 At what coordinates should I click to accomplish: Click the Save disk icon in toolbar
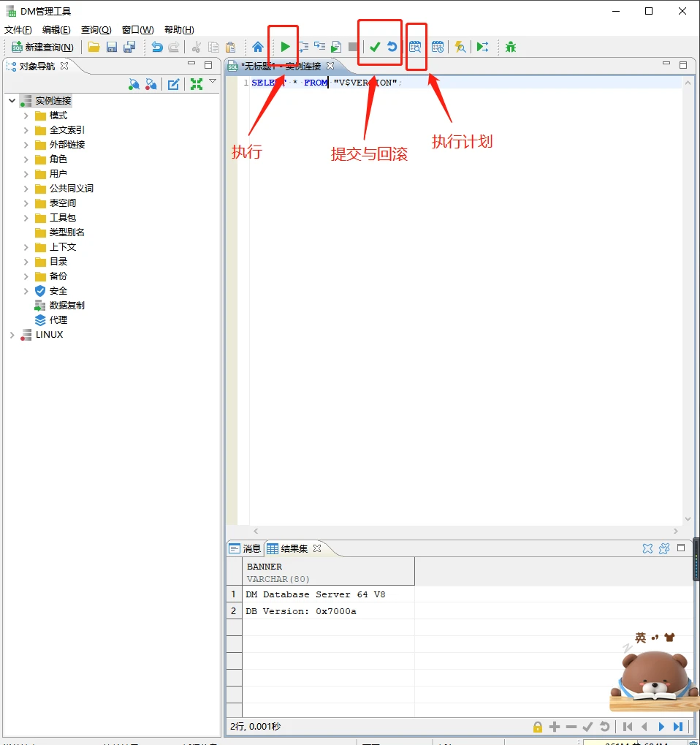(x=112, y=47)
